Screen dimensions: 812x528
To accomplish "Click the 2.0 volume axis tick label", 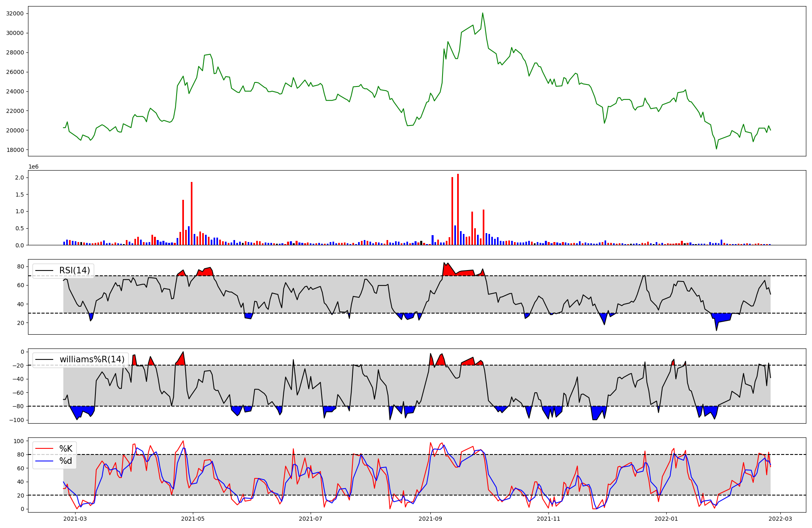I will tap(19, 177).
